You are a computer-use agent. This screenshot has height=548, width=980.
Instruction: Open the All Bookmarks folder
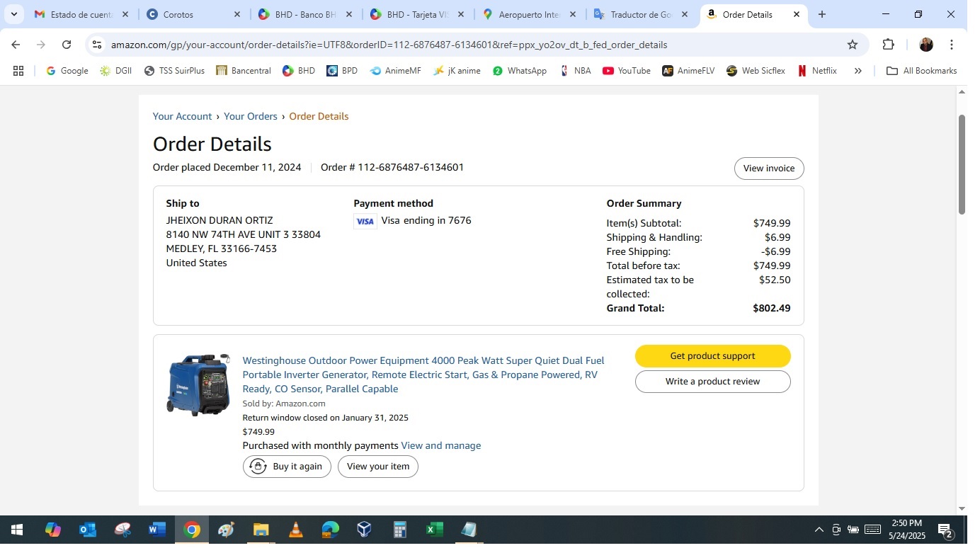tap(922, 71)
